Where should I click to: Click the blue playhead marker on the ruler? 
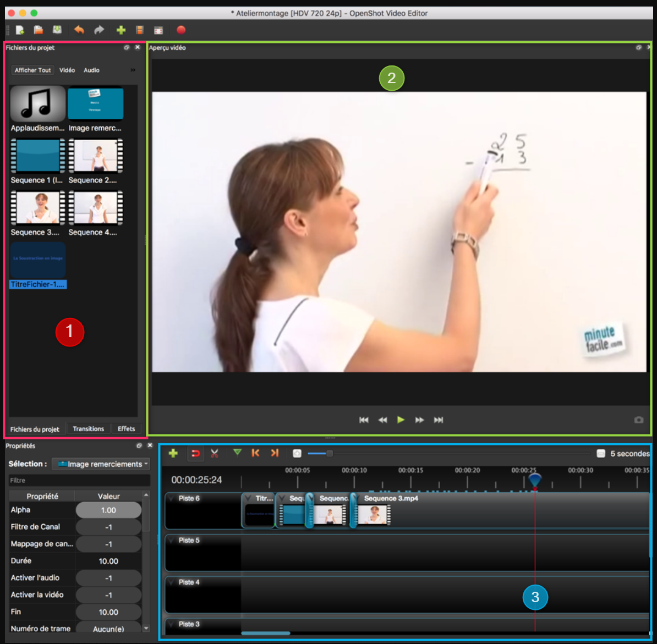point(535,480)
